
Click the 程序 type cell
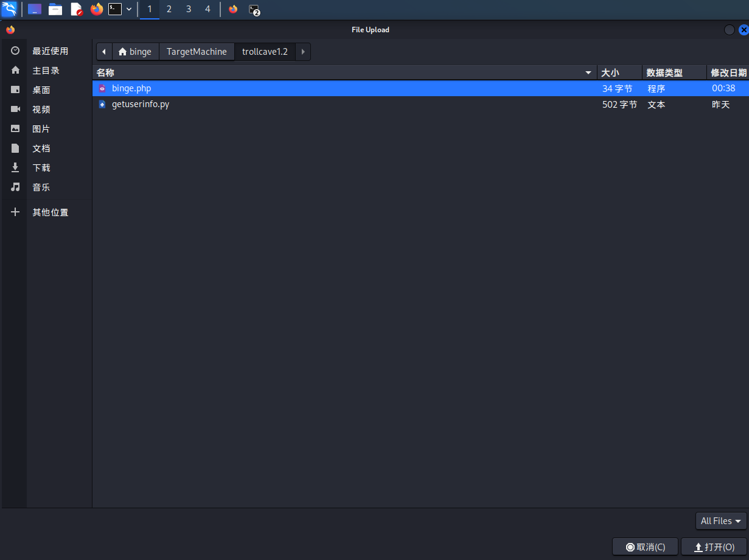tap(656, 88)
